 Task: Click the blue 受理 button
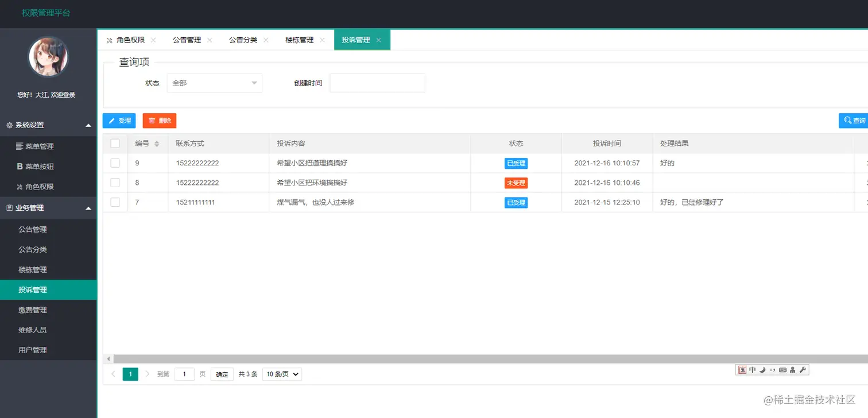click(119, 121)
